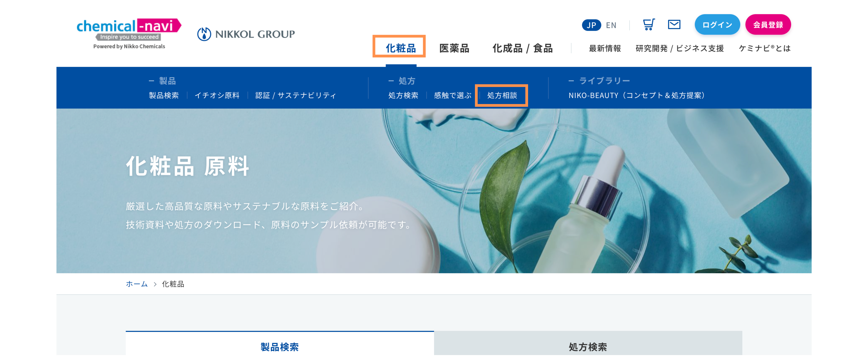Viewport: 868px width, 362px height.
Task: Click the NIKKOL GROUP logo
Action: pyautogui.click(x=246, y=34)
